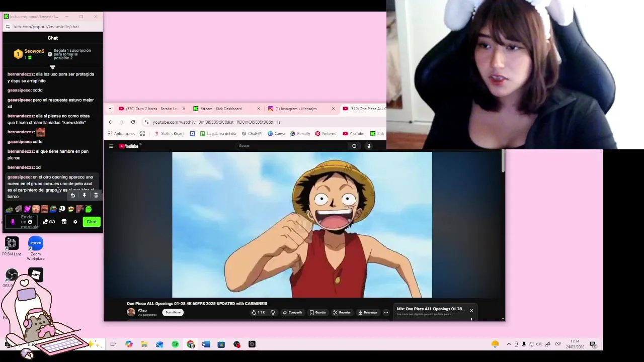Select the One Piece ALL Openings tab
Image resolution: width=644 pixels, height=362 pixels.
coord(365,109)
